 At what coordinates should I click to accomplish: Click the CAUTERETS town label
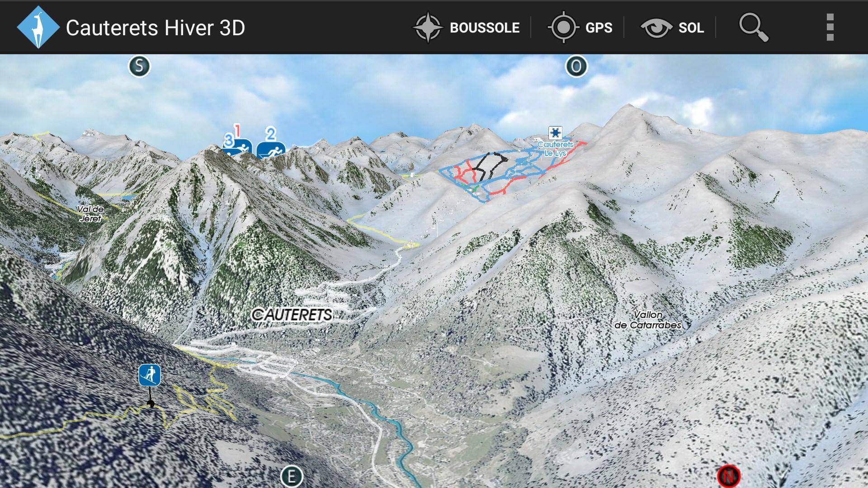pos(292,314)
